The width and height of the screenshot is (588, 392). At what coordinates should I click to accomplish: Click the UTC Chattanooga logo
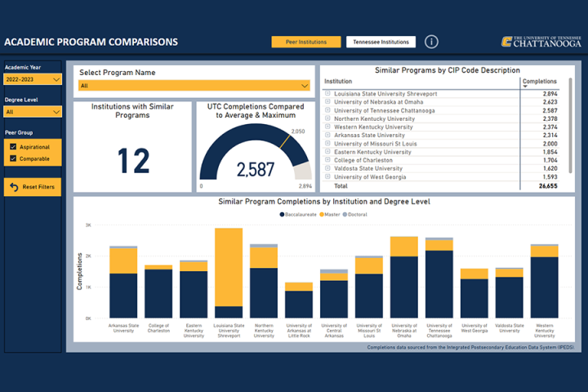[x=541, y=42]
